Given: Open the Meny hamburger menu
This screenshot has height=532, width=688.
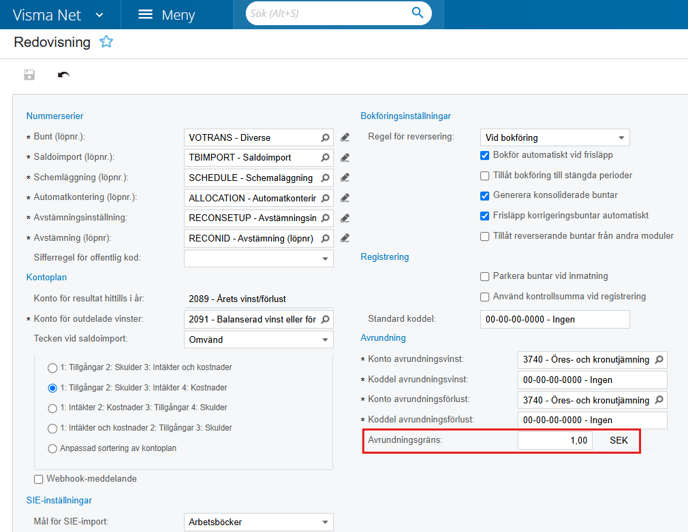Looking at the screenshot, I should pyautogui.click(x=167, y=15).
